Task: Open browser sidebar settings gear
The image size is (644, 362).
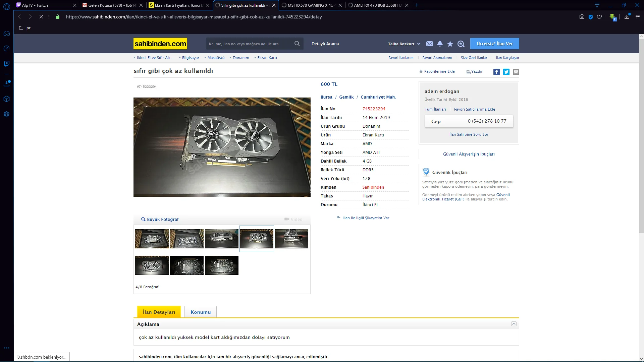Action: pyautogui.click(x=6, y=114)
